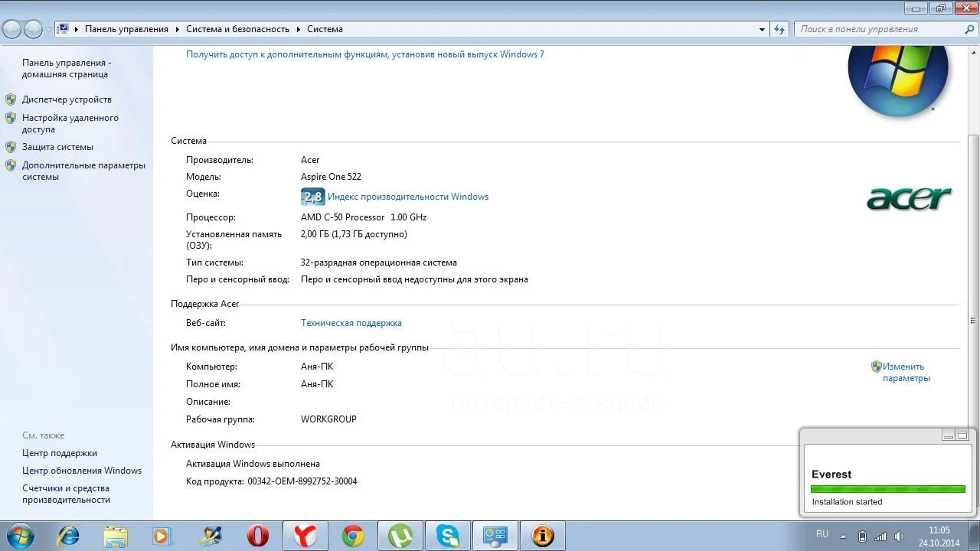Click the Система breadcrumb
980x551 pixels.
[x=325, y=29]
